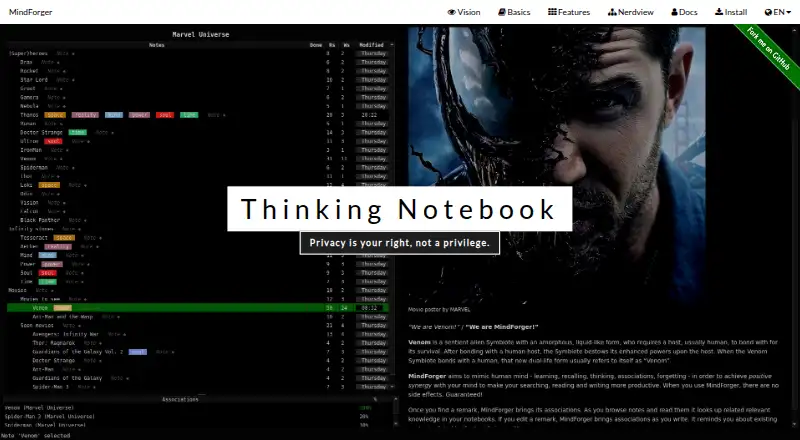Select the Thanos note title

pos(29,115)
